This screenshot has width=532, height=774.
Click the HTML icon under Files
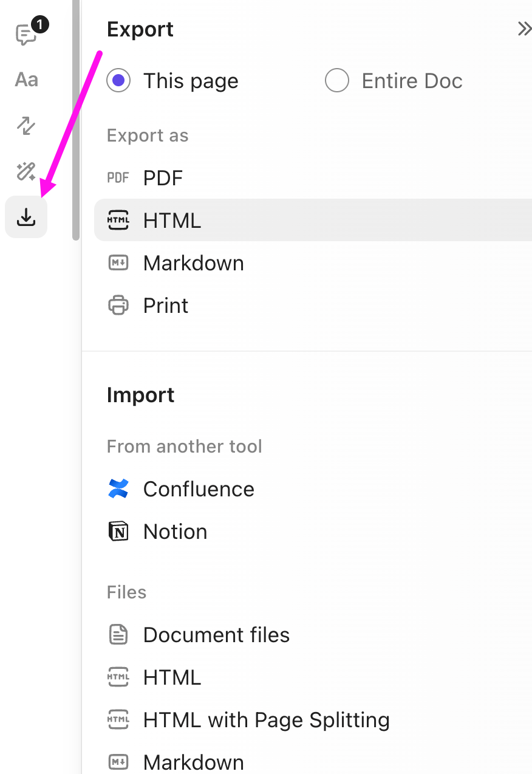118,677
